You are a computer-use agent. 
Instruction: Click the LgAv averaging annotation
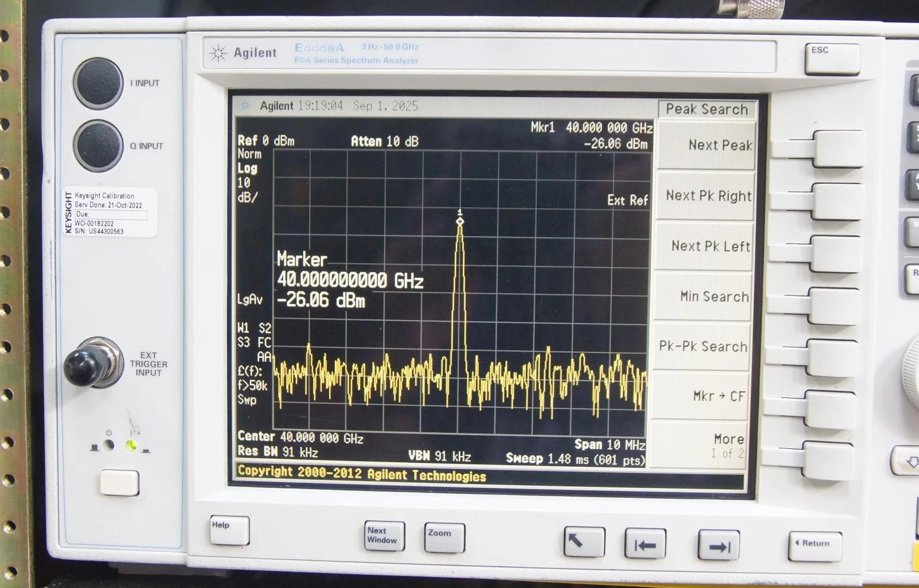click(x=250, y=300)
